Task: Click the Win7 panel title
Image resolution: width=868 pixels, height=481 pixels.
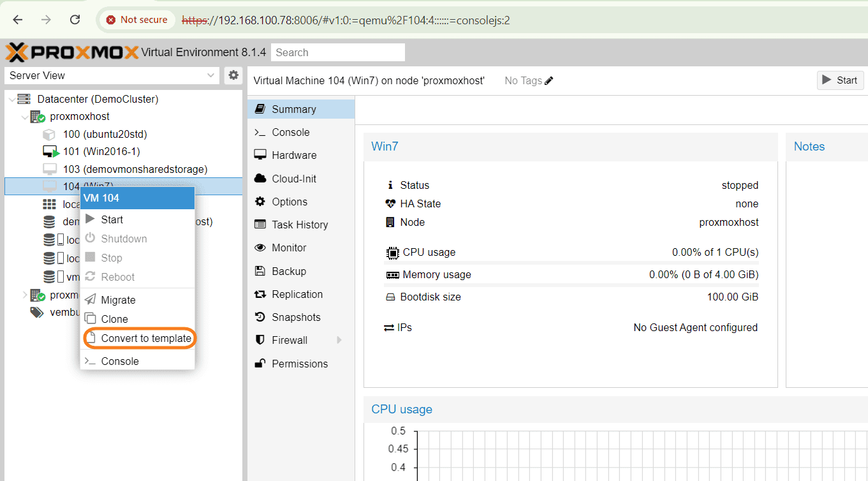Action: (385, 146)
